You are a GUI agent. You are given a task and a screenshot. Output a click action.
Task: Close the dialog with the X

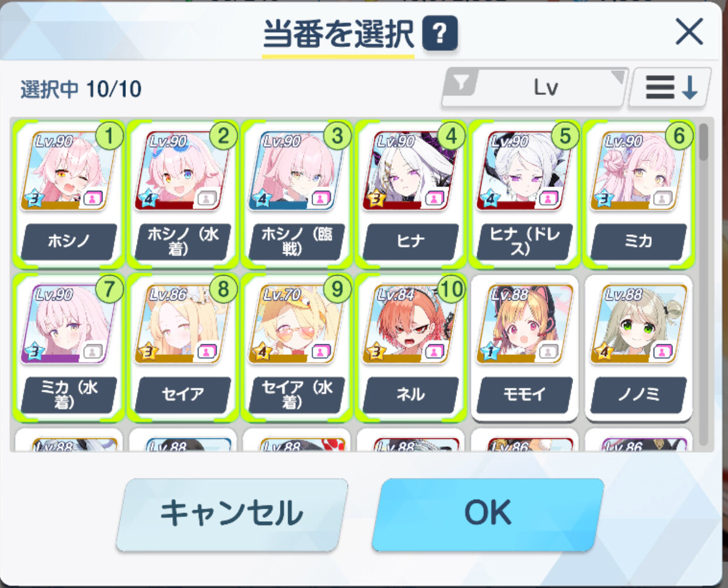689,32
